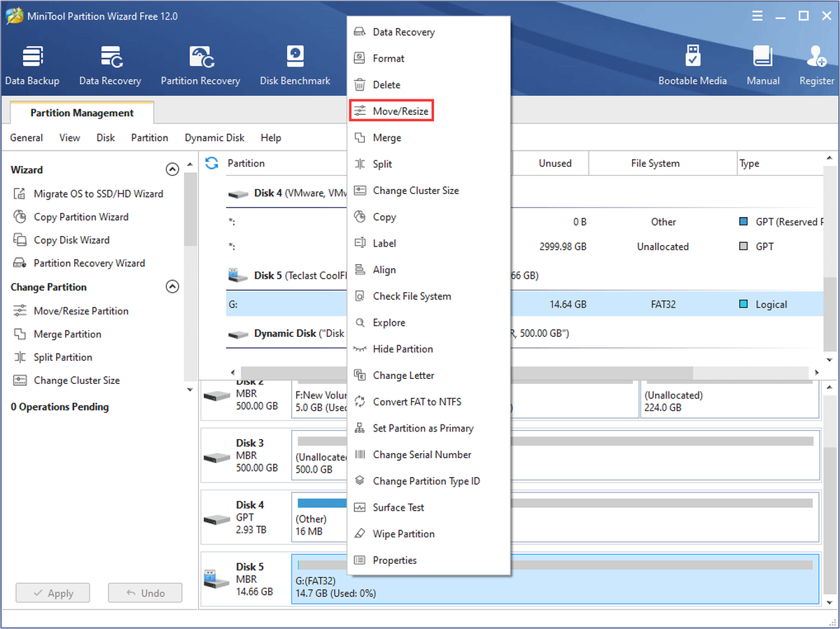Choose Move/Resize Partition in sidebar

[x=71, y=311]
